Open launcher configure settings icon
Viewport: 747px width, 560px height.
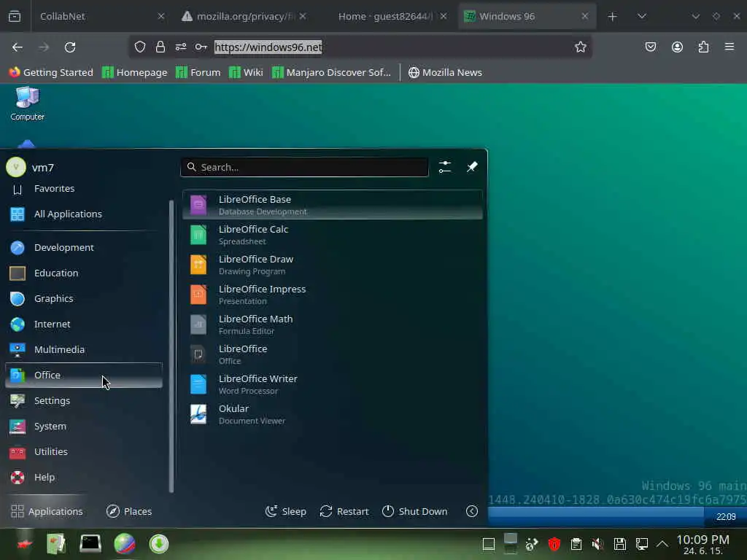(x=445, y=167)
